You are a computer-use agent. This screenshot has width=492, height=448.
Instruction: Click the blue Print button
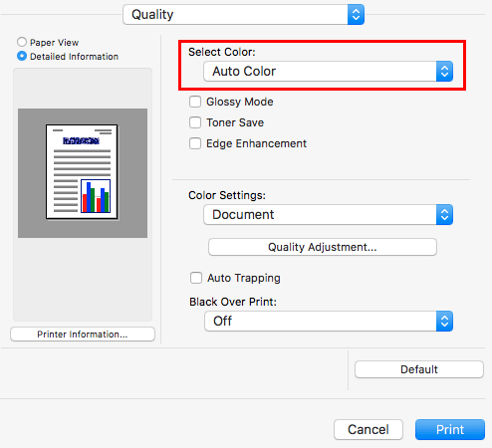click(450, 429)
